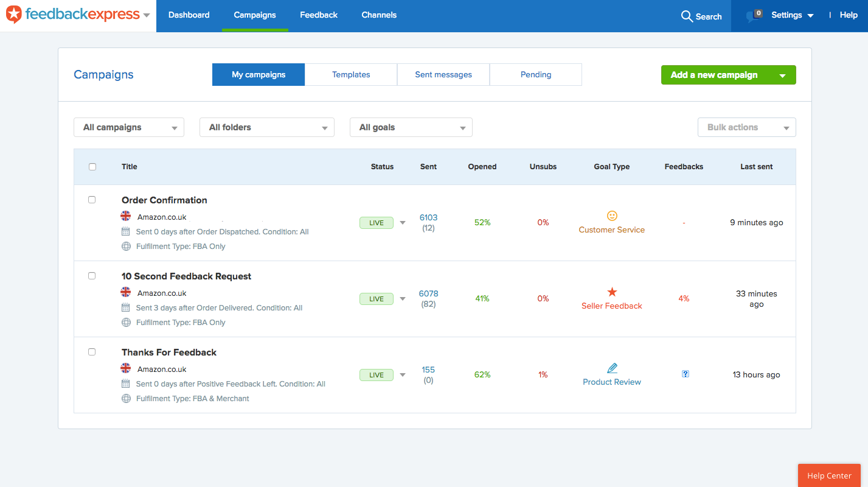868x487 pixels.
Task: Tick the Order Confirmation campaign checkbox
Action: (92, 200)
